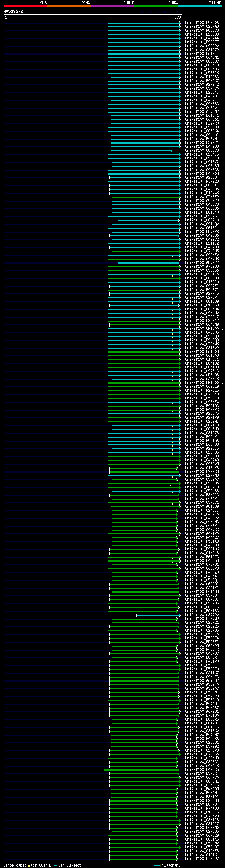Select the UniRef100_A9PGE6 label
Image resolution: width=225 pixels, height=868 pixels.
[x=202, y=391]
